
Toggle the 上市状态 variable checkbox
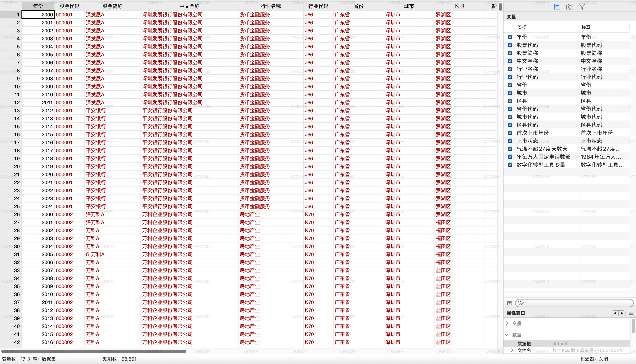tap(510, 141)
